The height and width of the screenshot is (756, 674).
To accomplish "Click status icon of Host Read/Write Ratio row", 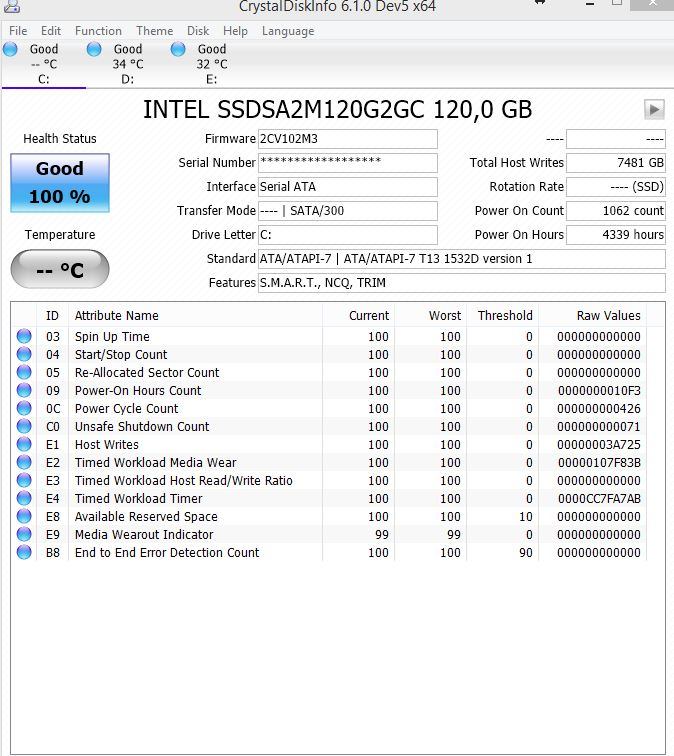I will 24,480.
